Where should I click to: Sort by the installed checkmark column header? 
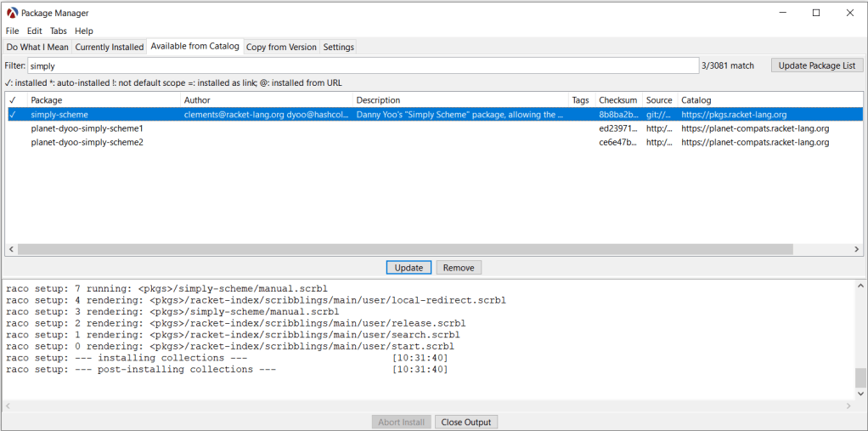[x=13, y=100]
